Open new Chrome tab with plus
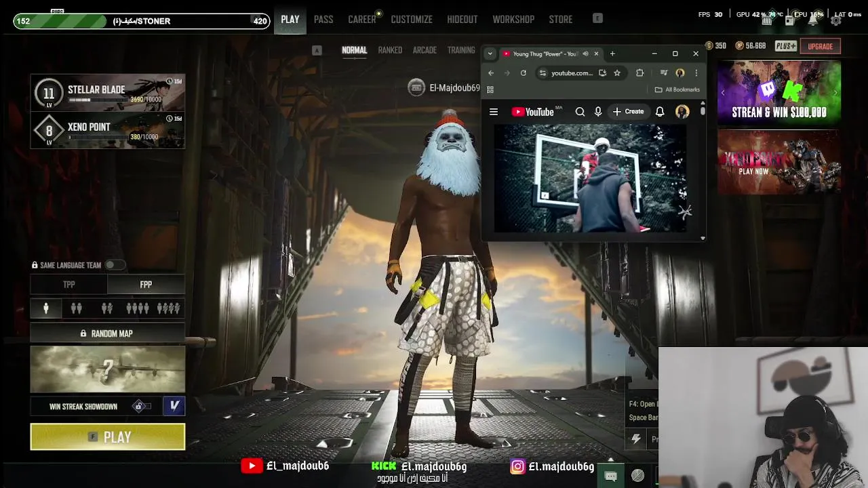 (x=612, y=54)
